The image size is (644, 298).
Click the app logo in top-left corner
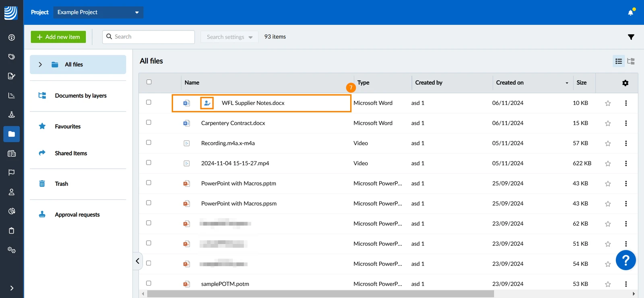point(11,12)
